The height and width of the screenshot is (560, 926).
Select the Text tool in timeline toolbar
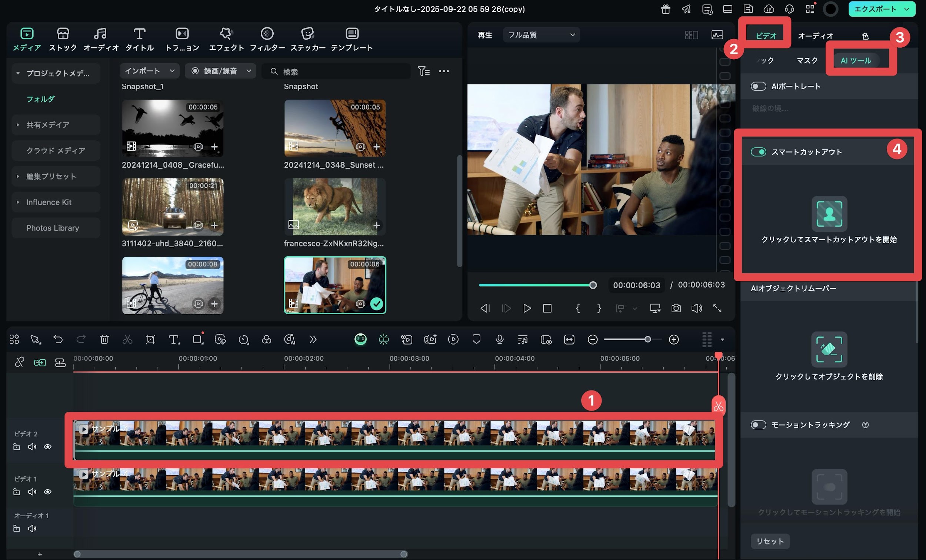coord(174,339)
